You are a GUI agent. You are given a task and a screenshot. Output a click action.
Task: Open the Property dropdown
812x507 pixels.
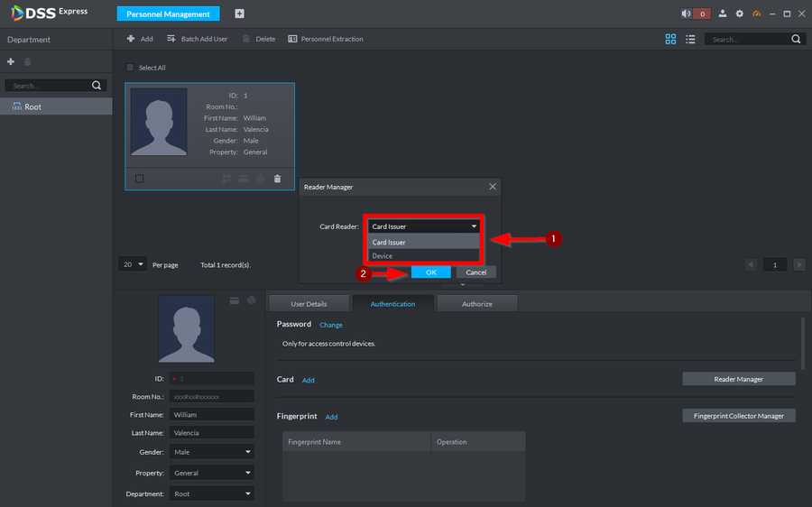212,473
